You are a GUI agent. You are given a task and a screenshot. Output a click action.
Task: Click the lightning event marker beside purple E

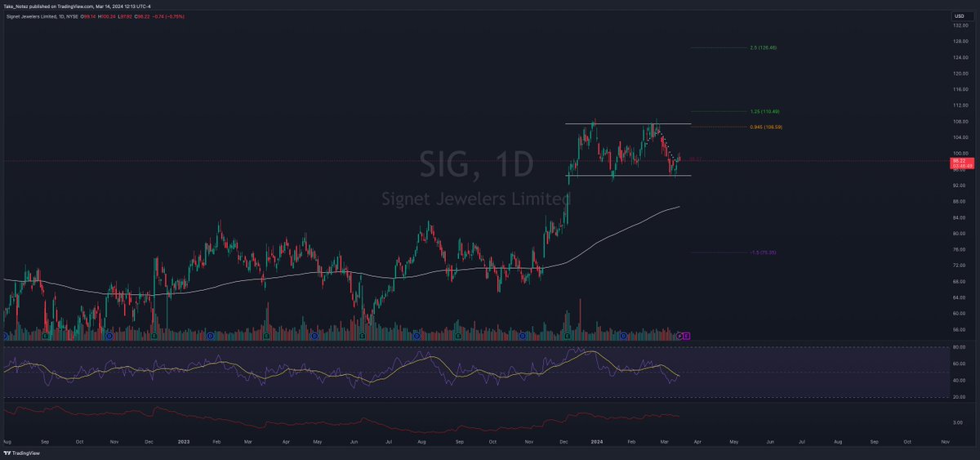(679, 335)
